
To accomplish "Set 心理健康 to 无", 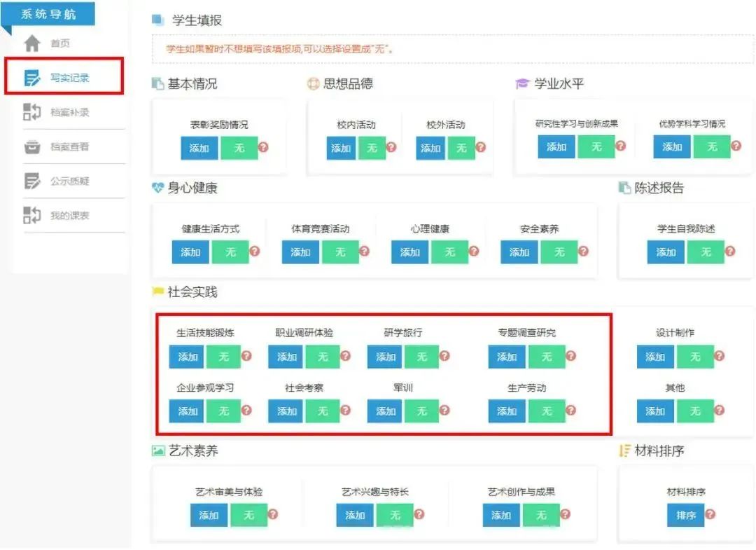I will pyautogui.click(x=451, y=252).
